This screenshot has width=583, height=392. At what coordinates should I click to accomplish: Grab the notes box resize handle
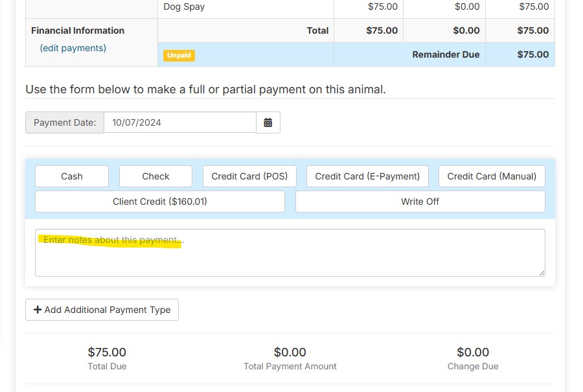[x=542, y=273]
